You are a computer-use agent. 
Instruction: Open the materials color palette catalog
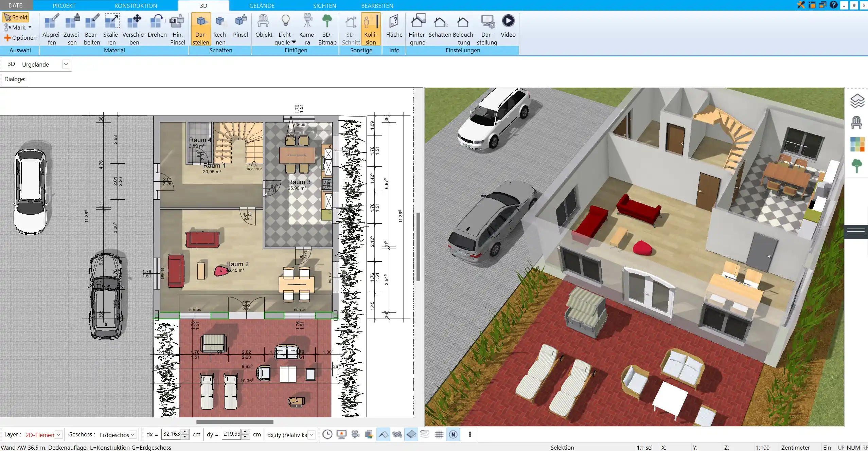857,144
